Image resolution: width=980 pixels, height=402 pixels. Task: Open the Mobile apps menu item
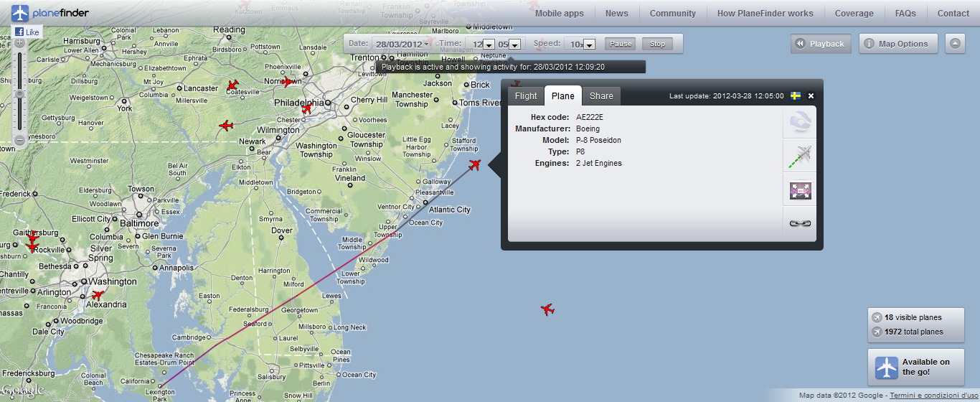point(560,13)
